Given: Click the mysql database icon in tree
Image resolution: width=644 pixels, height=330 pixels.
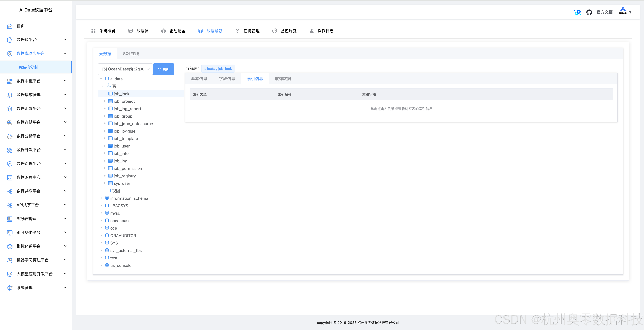Looking at the screenshot, I should click(107, 213).
